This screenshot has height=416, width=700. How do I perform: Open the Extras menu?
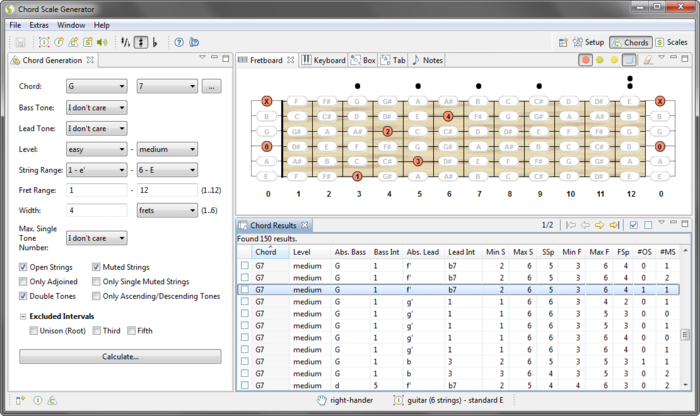point(39,25)
